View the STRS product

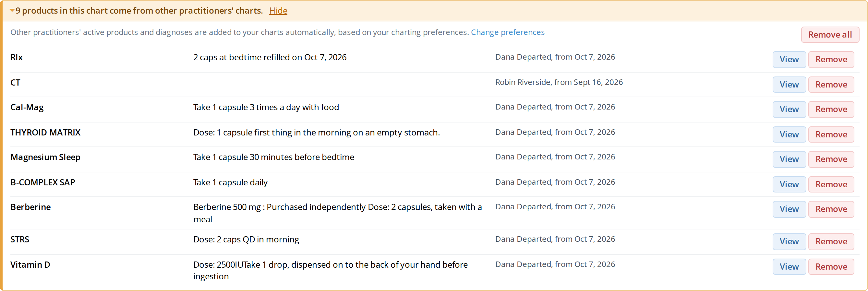tap(789, 241)
